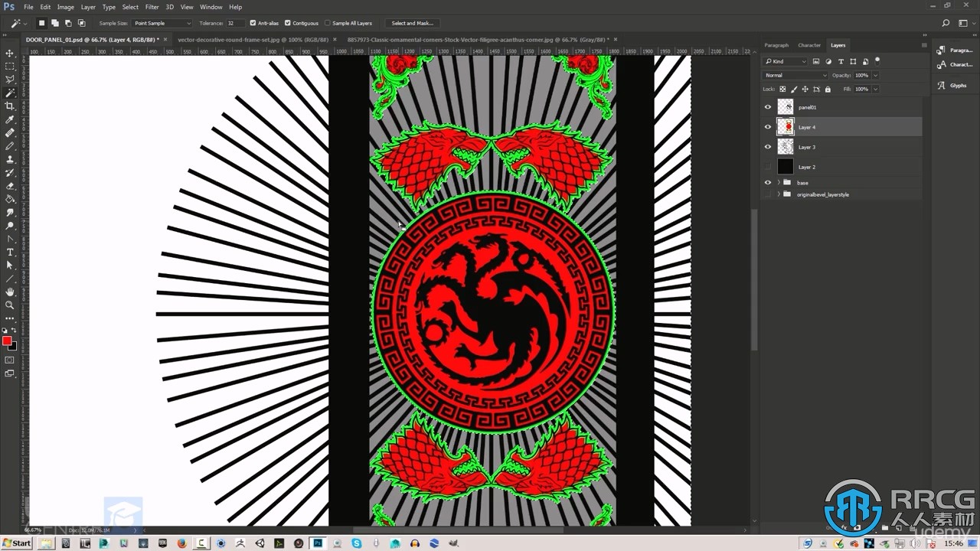
Task: Select the Paint Bucket tool
Action: point(10,199)
